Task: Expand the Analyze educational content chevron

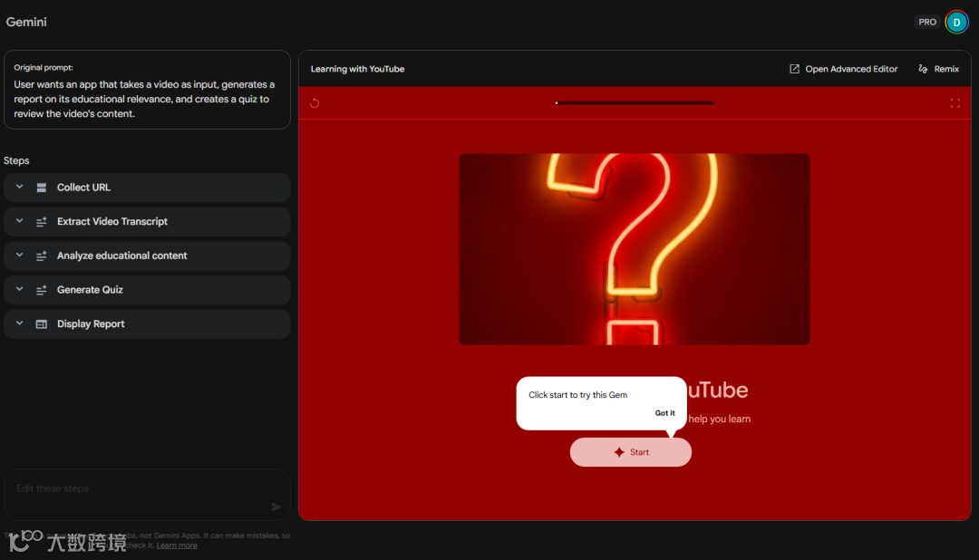Action: click(x=19, y=256)
